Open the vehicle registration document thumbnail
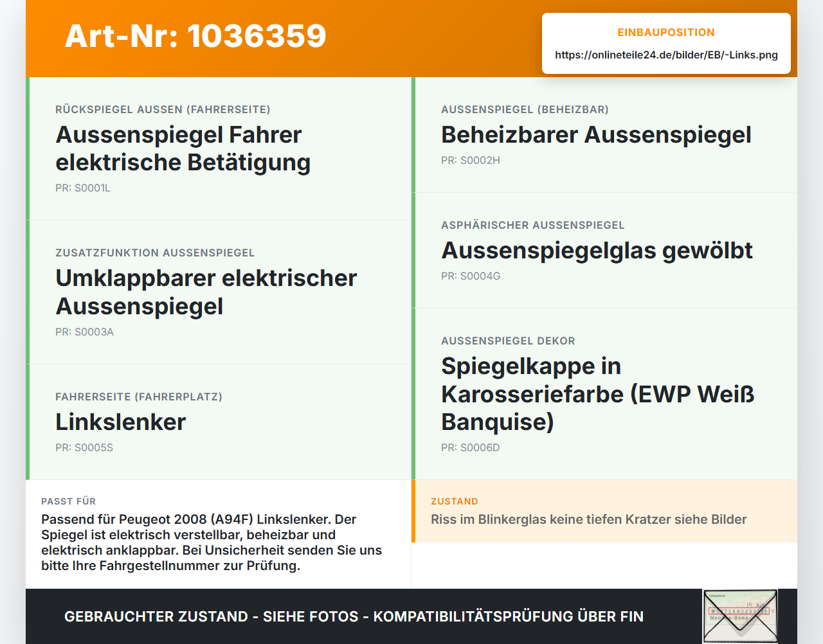This screenshot has width=823, height=644. 740,616
